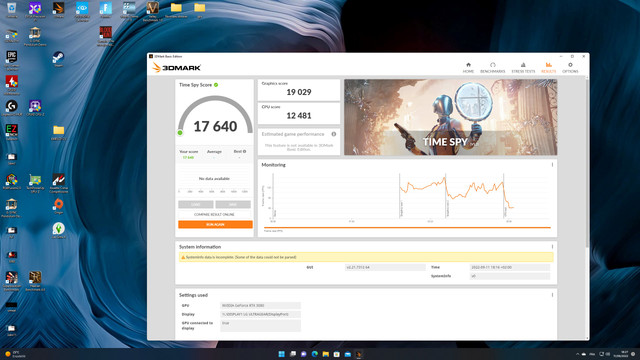Open the Options section
Image resolution: width=640 pixels, height=360 pixels.
point(570,67)
